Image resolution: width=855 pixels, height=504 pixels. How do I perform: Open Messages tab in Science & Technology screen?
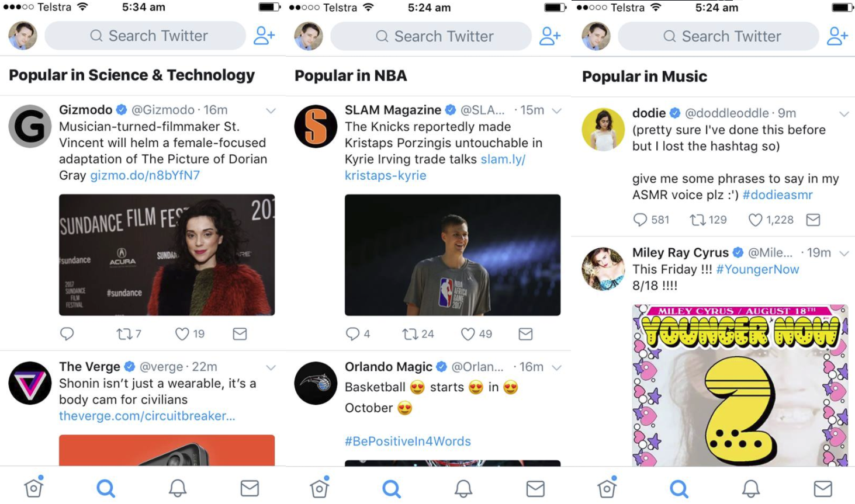tap(250, 488)
